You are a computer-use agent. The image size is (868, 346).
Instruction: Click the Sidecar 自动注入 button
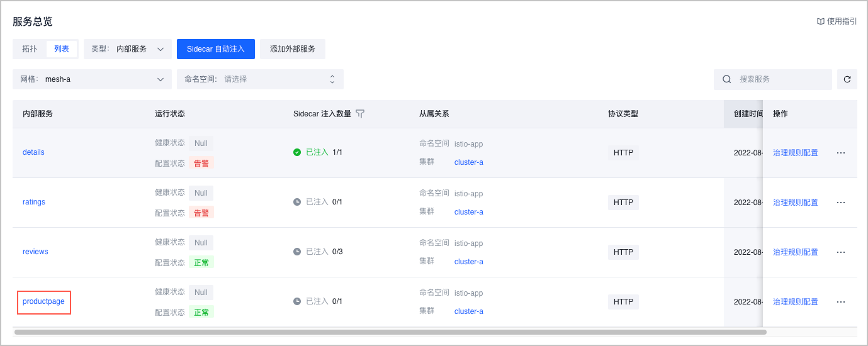coord(215,49)
